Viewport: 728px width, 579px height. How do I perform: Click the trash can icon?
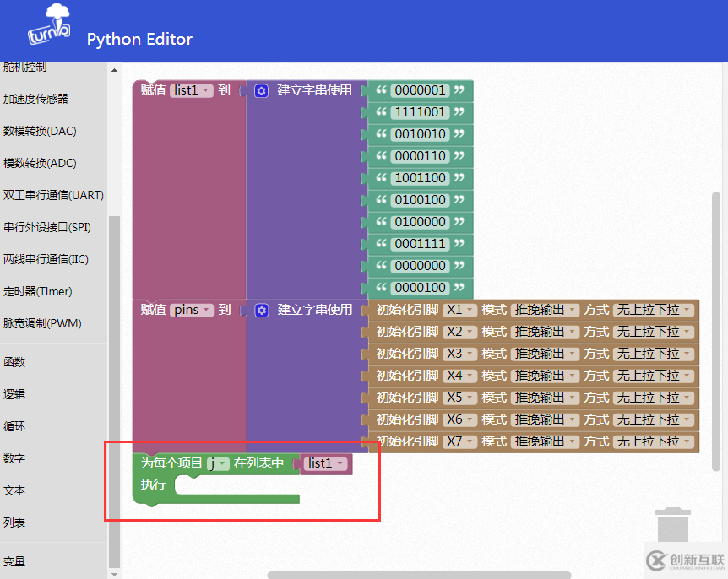673,524
